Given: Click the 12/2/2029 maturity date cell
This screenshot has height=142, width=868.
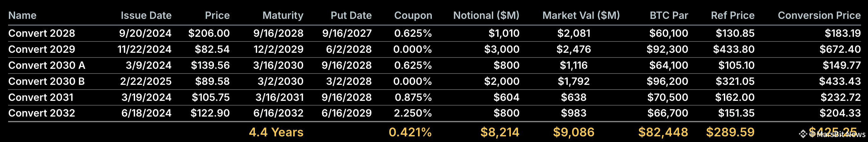Looking at the screenshot, I should (278, 49).
